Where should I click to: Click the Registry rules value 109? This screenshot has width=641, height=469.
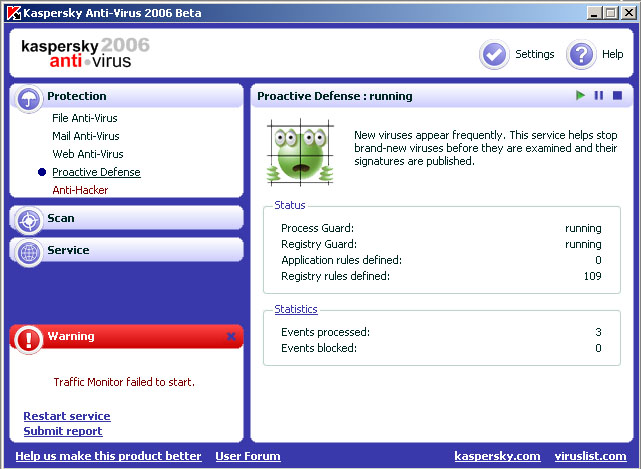click(x=592, y=276)
